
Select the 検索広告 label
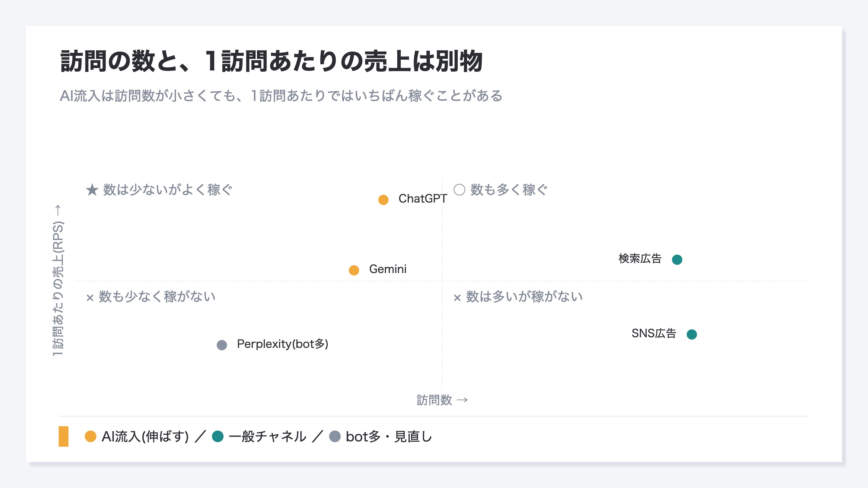point(640,259)
